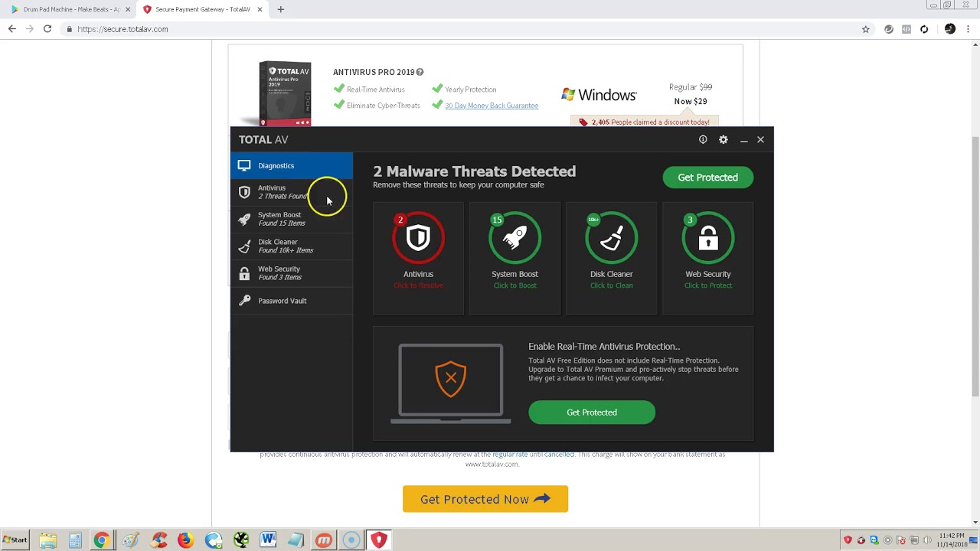The width and height of the screenshot is (980, 551).
Task: Click the Windows logo on the page
Action: pos(599,95)
